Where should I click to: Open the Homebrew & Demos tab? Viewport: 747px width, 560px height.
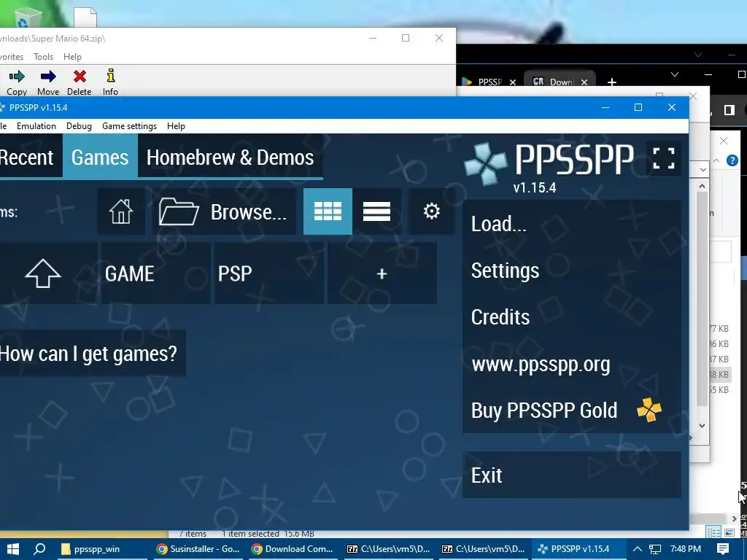point(230,157)
